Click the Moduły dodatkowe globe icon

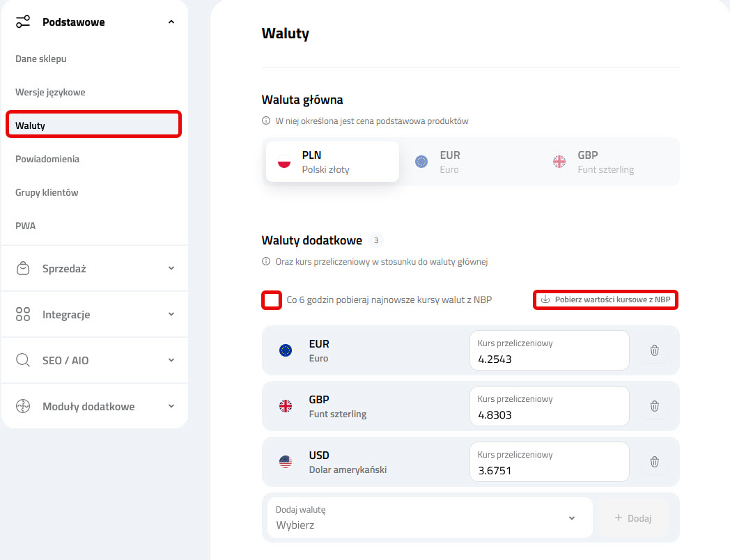coord(22,406)
